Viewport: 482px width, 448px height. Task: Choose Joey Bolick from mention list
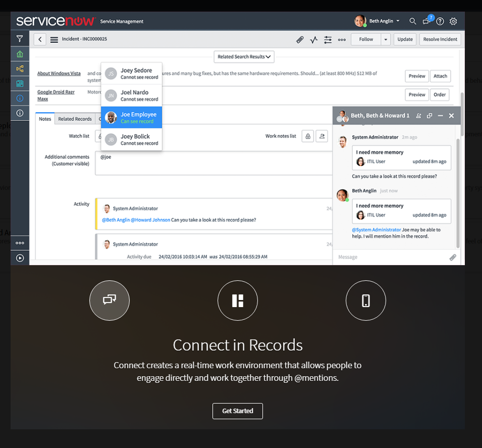(x=132, y=139)
